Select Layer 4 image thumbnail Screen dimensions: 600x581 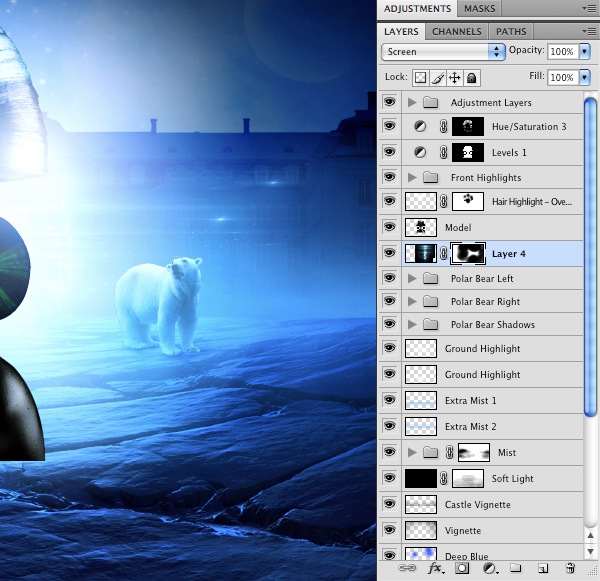coord(421,253)
